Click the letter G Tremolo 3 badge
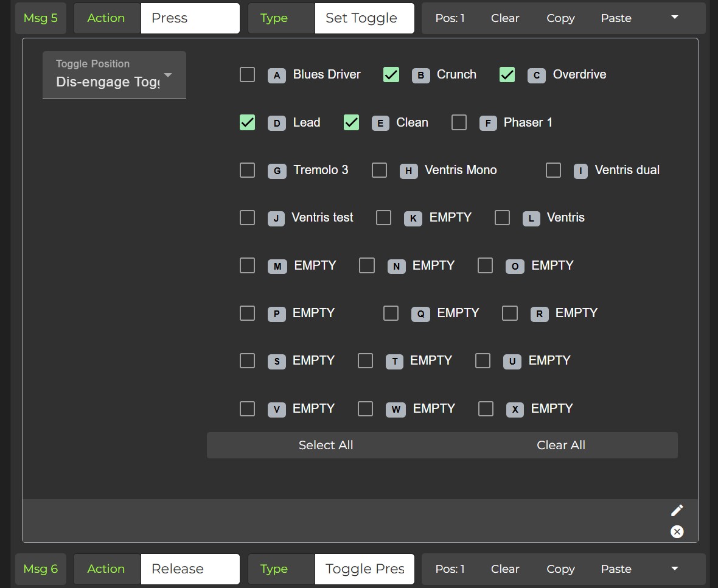 point(277,171)
